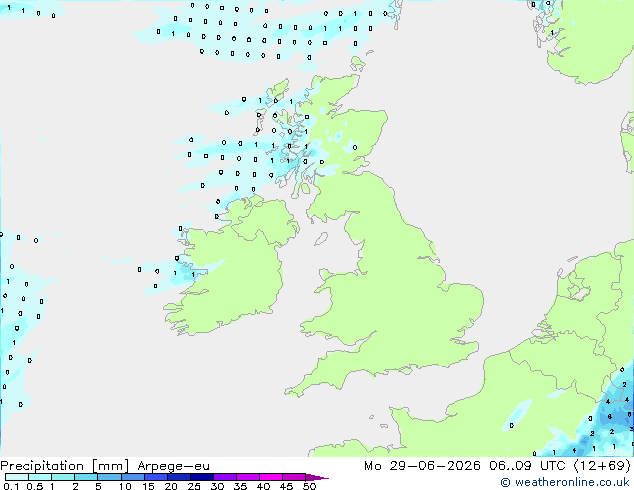This screenshot has height=490, width=634.
Task: Click the 'Arpege-eu' model name text
Action: click(x=173, y=466)
